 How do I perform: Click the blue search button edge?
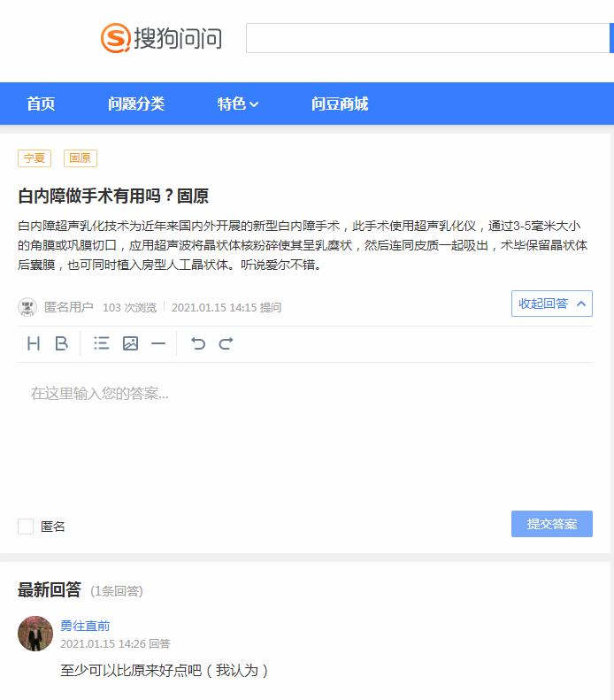[611, 38]
